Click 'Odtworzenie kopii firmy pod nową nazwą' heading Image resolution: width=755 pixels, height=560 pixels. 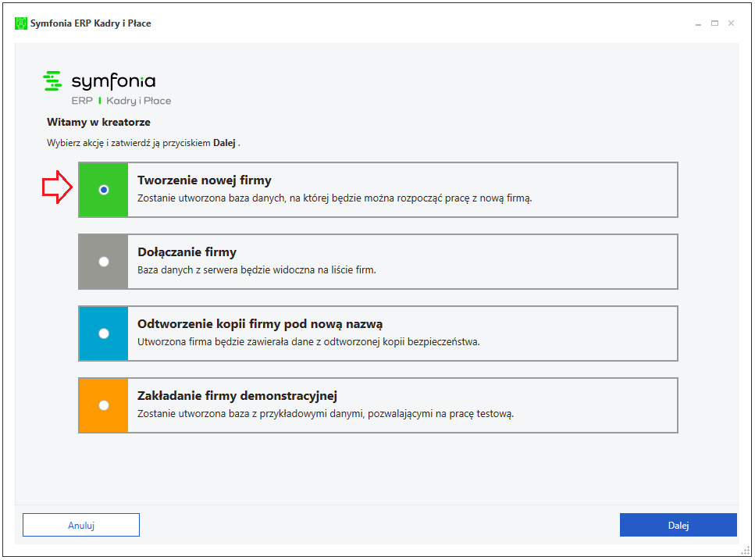[260, 324]
